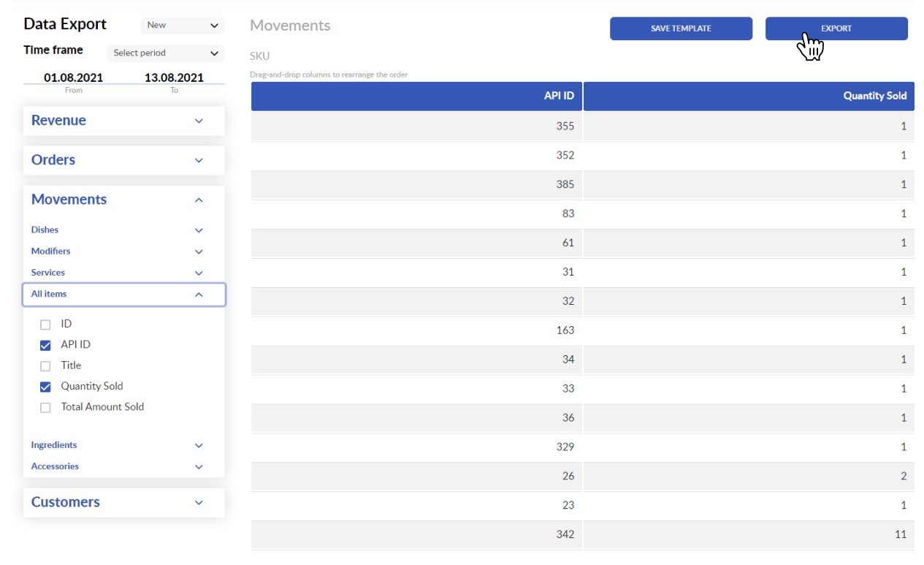Select the API ID cell 163
The width and height of the screenshot is (924, 565).
tap(416, 330)
